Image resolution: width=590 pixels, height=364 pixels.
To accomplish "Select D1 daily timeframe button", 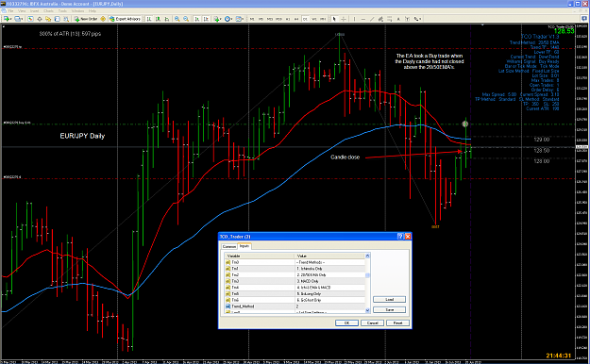I will coord(305,19).
